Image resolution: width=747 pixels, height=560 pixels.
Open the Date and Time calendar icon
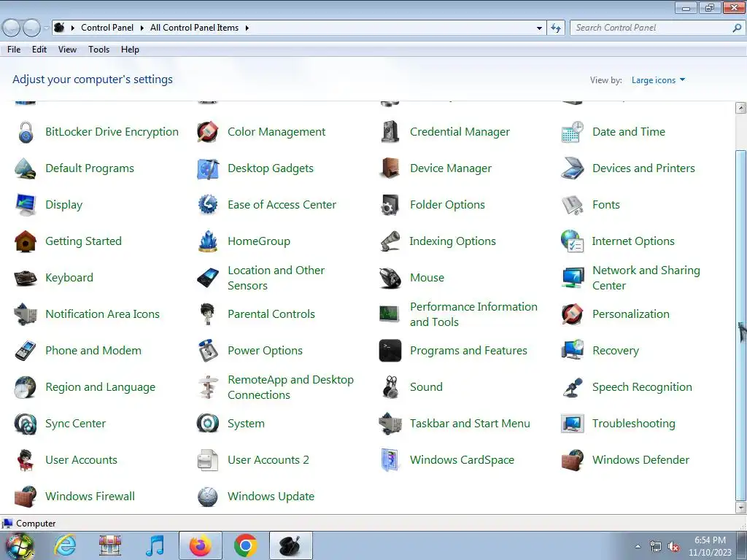(572, 132)
